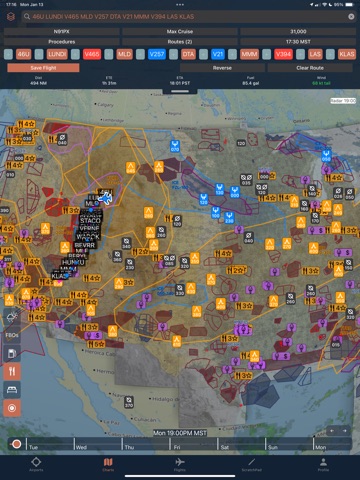Change the 31,000 altitude field
Image resolution: width=360 pixels, height=480 pixels.
click(298, 32)
